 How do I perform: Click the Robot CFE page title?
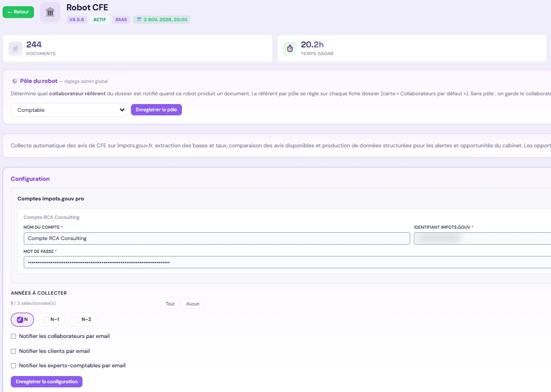click(x=87, y=7)
